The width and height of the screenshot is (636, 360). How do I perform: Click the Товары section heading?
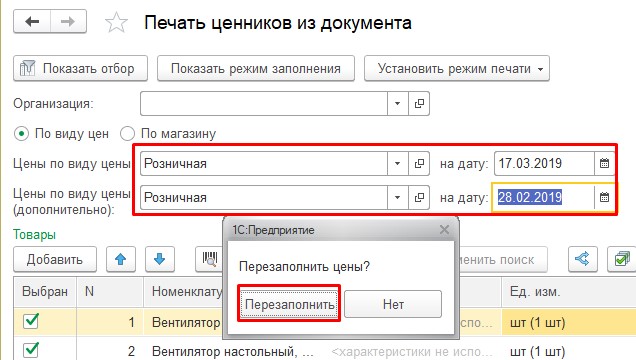pos(34,235)
